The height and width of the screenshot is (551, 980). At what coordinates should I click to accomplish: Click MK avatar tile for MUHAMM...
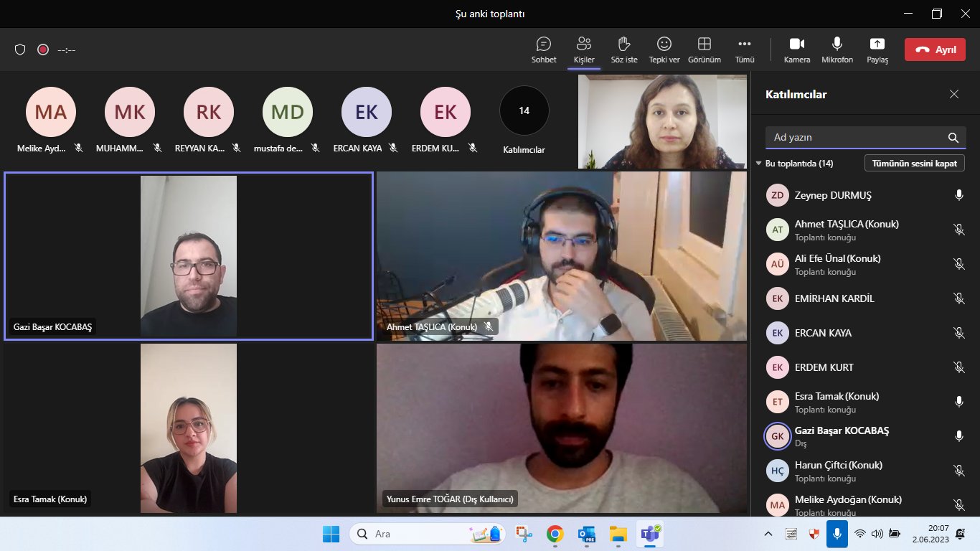(x=130, y=112)
